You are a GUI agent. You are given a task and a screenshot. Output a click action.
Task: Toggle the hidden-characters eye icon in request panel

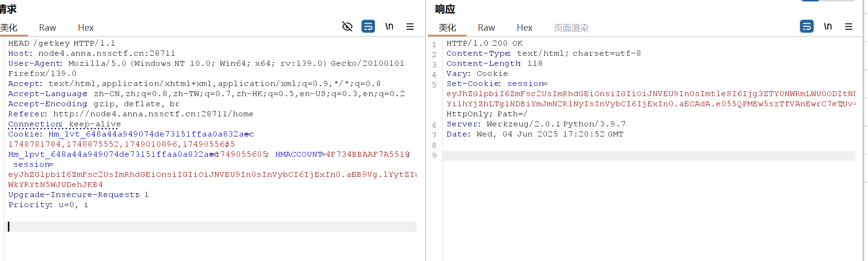coord(347,26)
